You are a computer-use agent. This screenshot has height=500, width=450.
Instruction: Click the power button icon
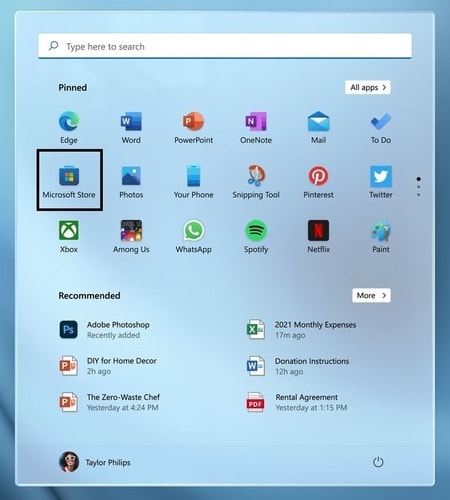coord(378,462)
